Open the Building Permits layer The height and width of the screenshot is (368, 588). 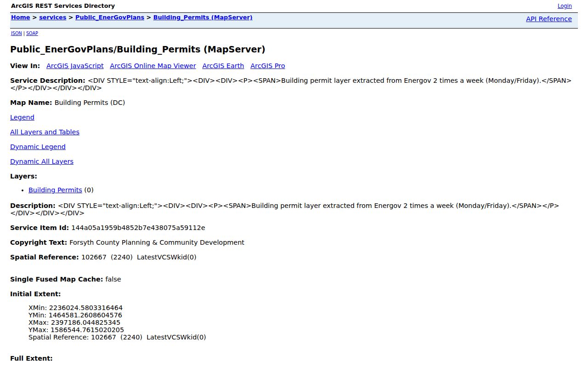point(55,190)
